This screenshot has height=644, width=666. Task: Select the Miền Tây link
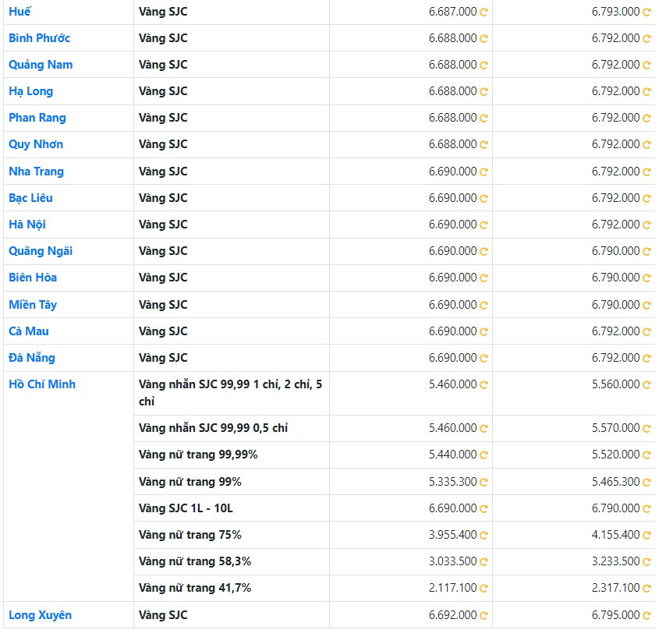pyautogui.click(x=33, y=305)
